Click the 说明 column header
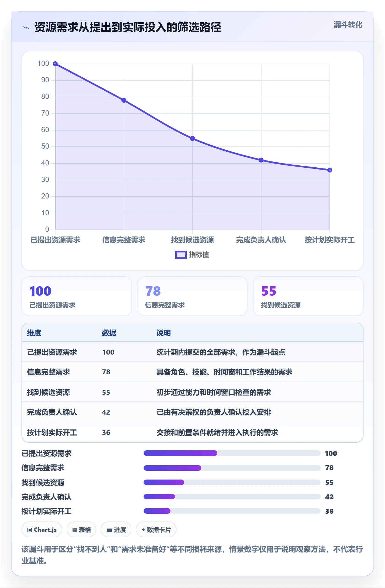Viewport: 385px width, 588px height. point(164,333)
